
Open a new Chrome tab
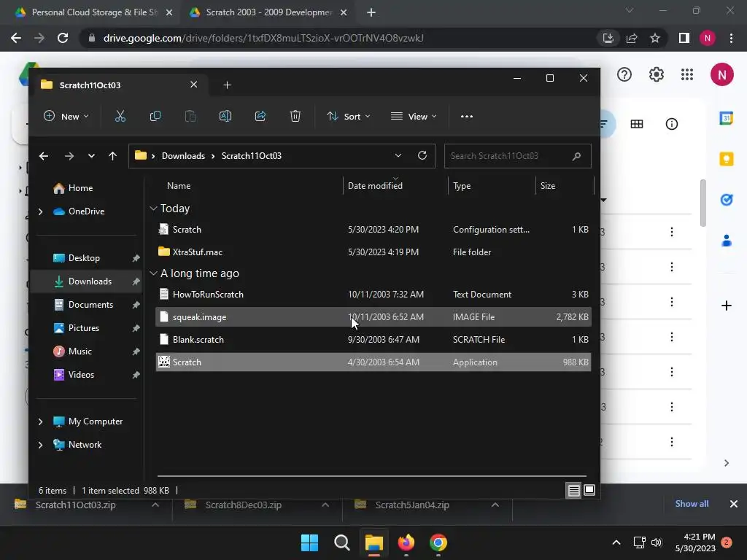371,12
